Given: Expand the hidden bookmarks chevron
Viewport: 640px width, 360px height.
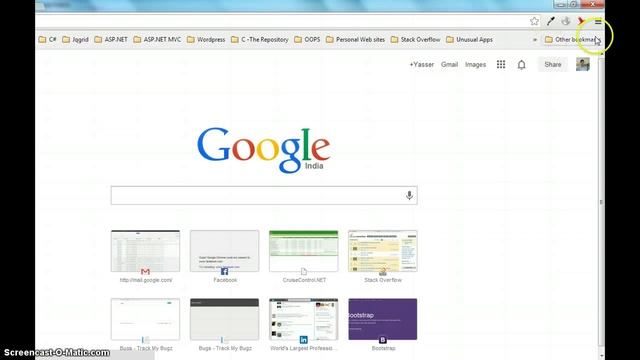Looking at the screenshot, I should coord(535,40).
